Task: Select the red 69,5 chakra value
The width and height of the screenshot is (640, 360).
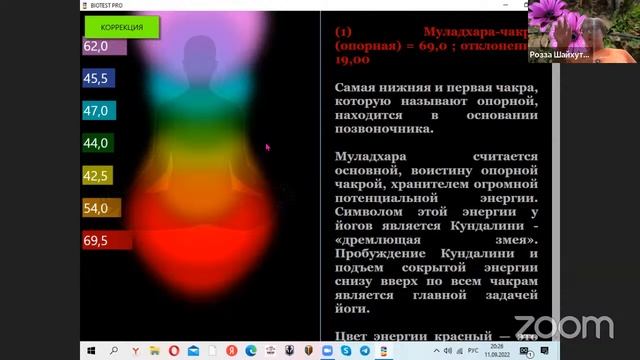Action: 107,240
